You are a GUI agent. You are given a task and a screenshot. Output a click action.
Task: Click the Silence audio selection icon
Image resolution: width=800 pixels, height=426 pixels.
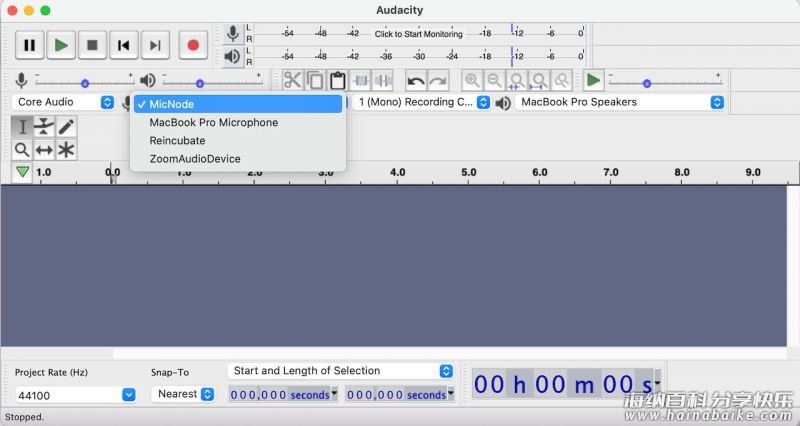tap(383, 81)
